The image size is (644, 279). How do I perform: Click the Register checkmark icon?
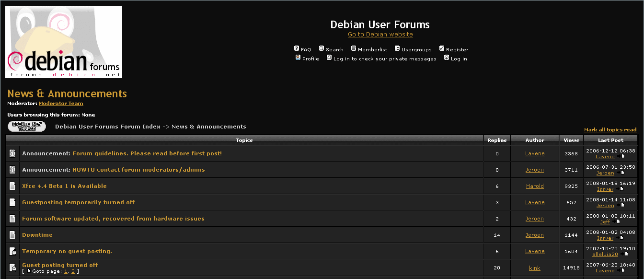coord(441,48)
